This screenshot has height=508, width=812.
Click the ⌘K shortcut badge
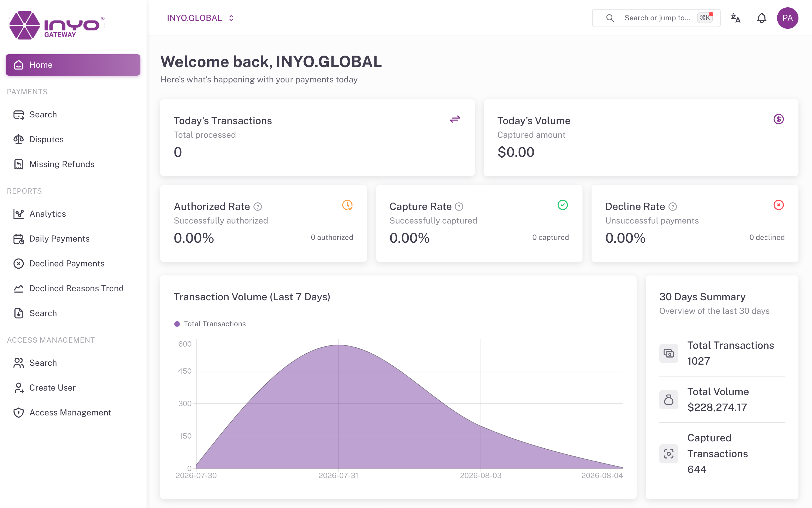[705, 18]
